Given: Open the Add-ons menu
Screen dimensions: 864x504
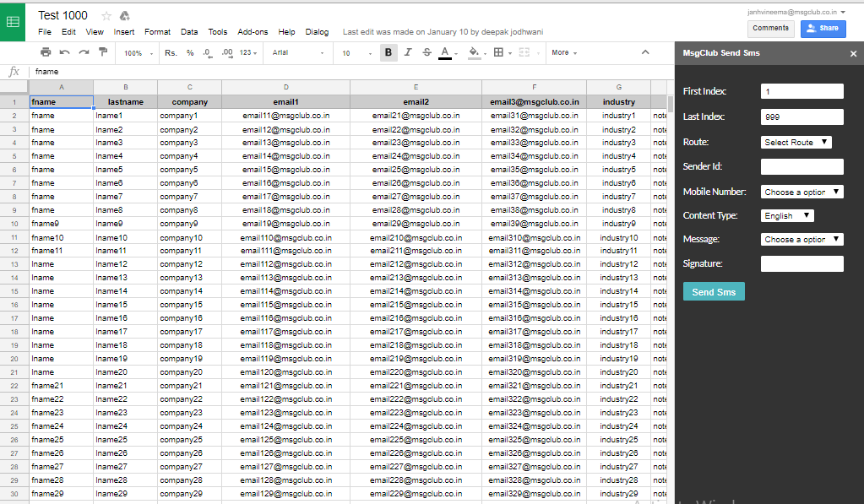Looking at the screenshot, I should tap(253, 32).
